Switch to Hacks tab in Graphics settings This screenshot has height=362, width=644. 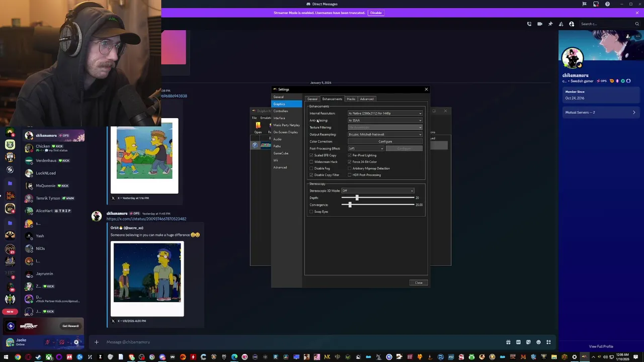[351, 99]
